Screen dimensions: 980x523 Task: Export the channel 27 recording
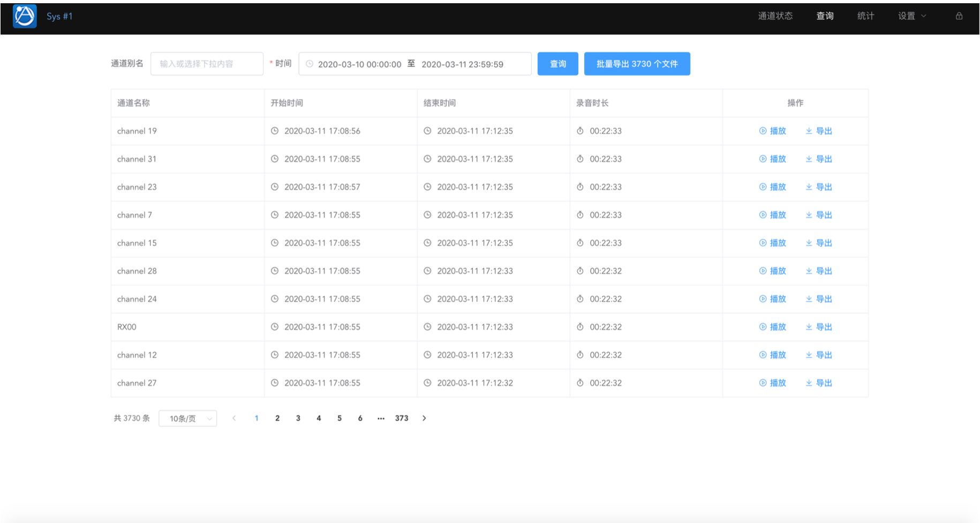[x=819, y=383]
